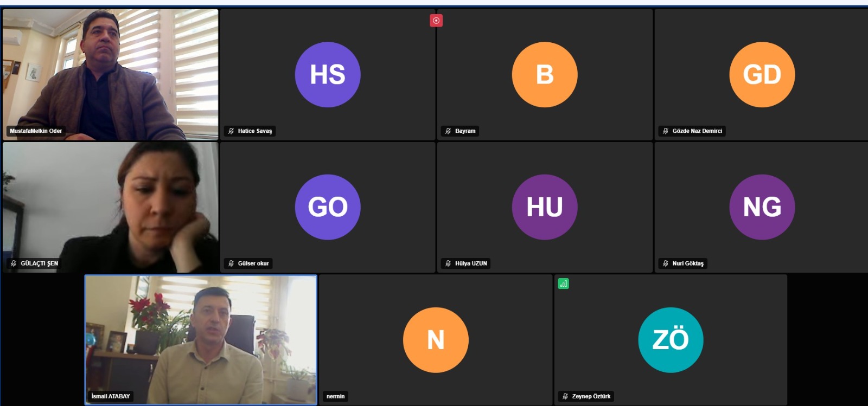The image size is (868, 406).
Task: Select the teal ZÖ avatar circle
Action: [x=671, y=340]
